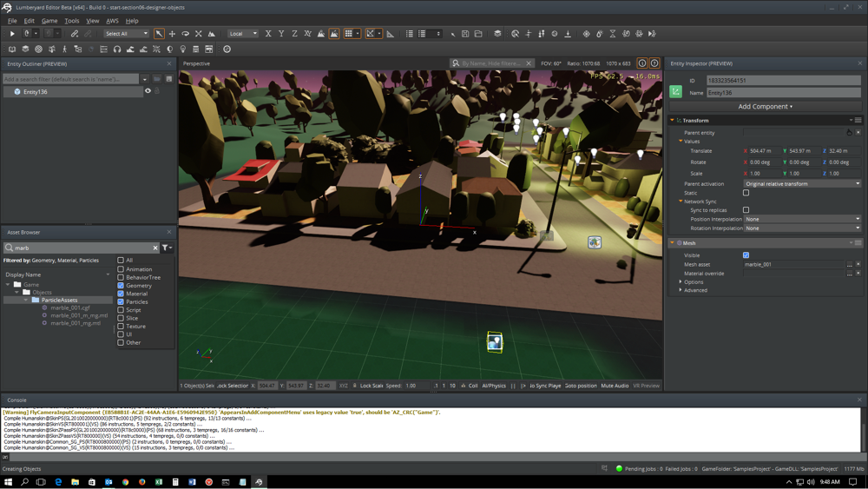Constrain movement to Z axis

[x=294, y=34]
